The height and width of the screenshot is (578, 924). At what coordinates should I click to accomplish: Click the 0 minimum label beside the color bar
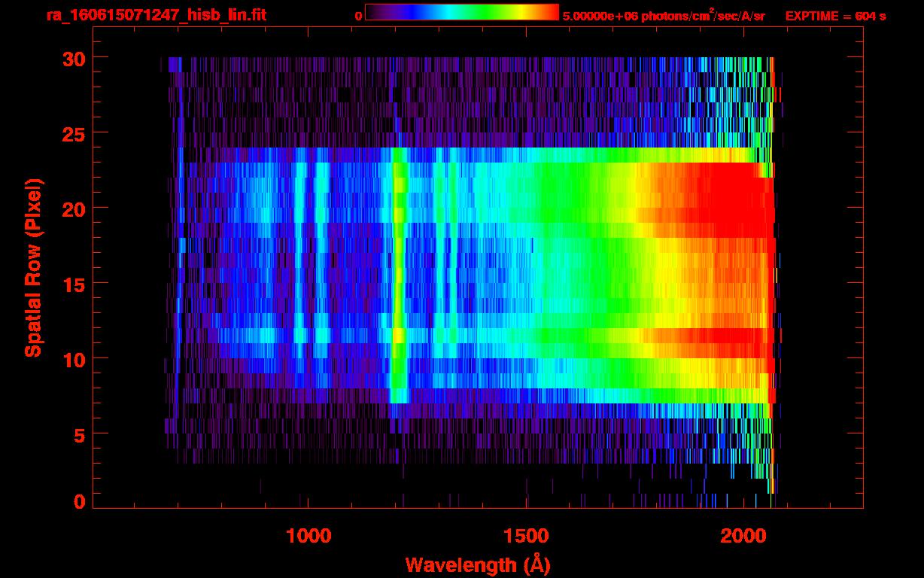pyautogui.click(x=358, y=16)
